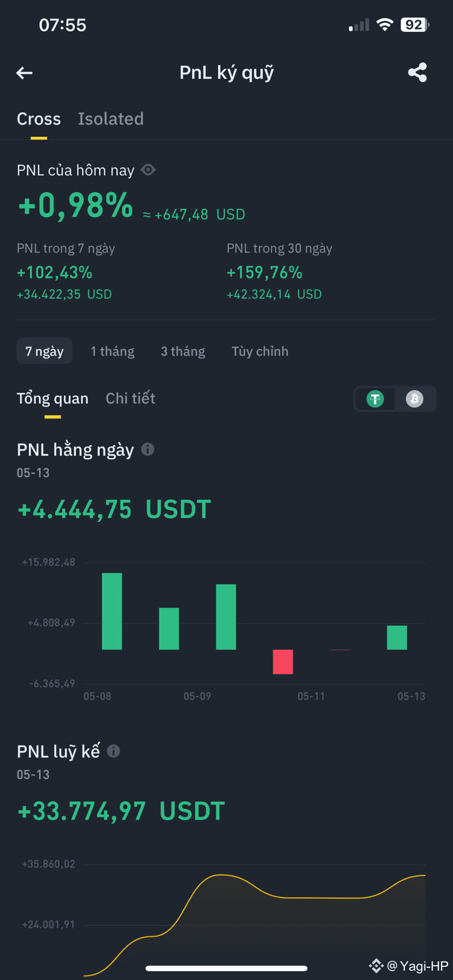This screenshot has height=980, width=453.
Task: Tap the tallest green bar for 05-08
Action: [x=112, y=611]
